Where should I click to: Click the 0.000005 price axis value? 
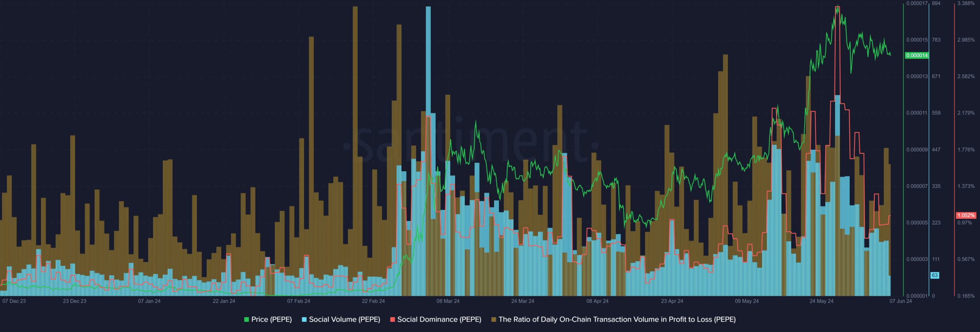click(917, 222)
